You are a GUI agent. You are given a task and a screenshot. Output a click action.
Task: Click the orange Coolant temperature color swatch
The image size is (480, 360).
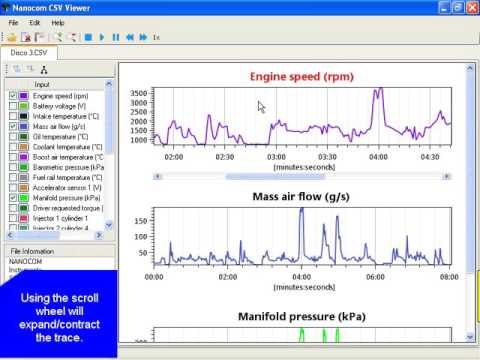[24, 147]
